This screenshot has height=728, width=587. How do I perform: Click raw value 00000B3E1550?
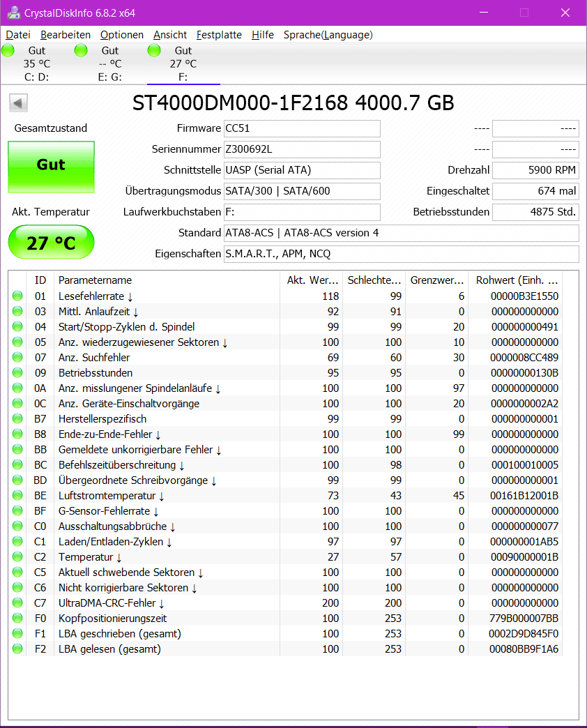pos(524,296)
